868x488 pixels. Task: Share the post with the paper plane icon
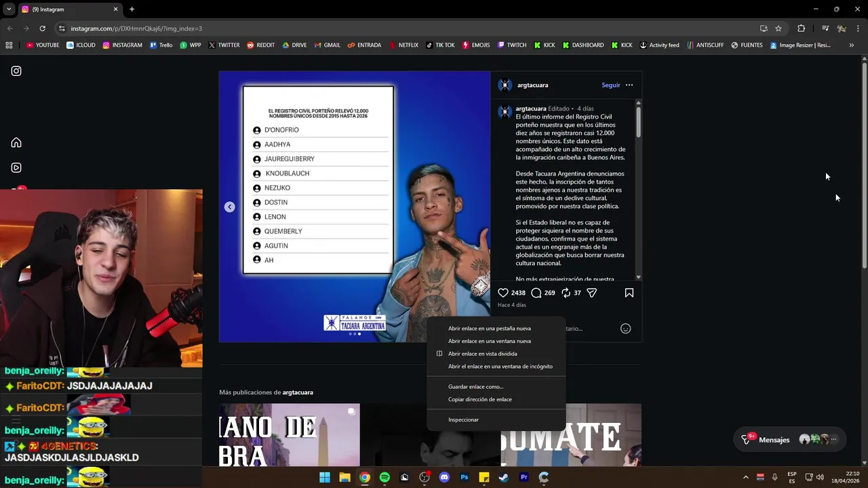point(592,293)
